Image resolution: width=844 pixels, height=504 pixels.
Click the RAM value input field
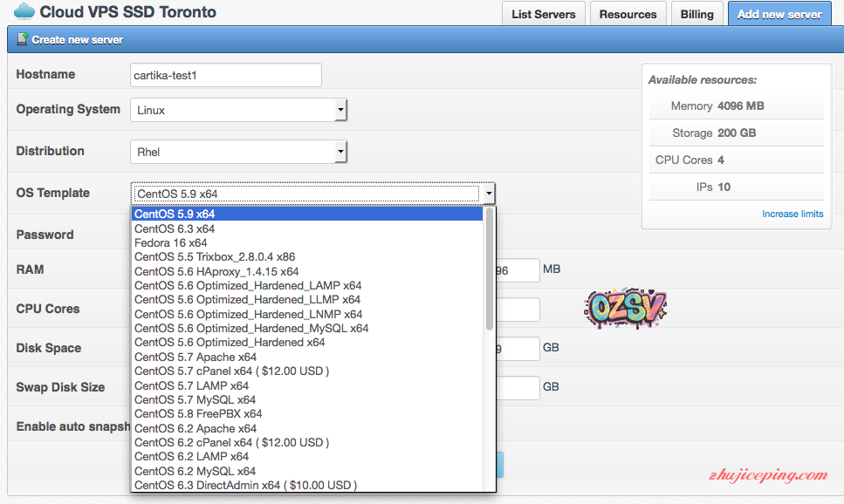point(518,270)
